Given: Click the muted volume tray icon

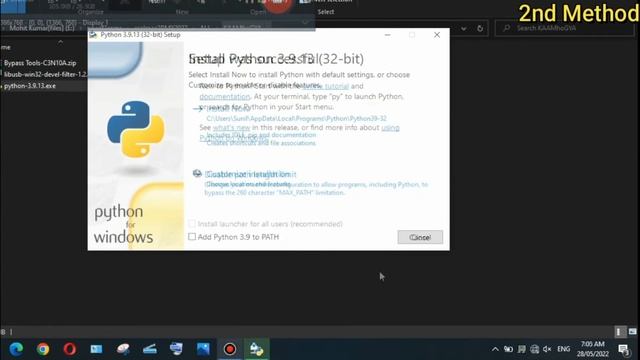Looking at the screenshot, I should click(547, 349).
